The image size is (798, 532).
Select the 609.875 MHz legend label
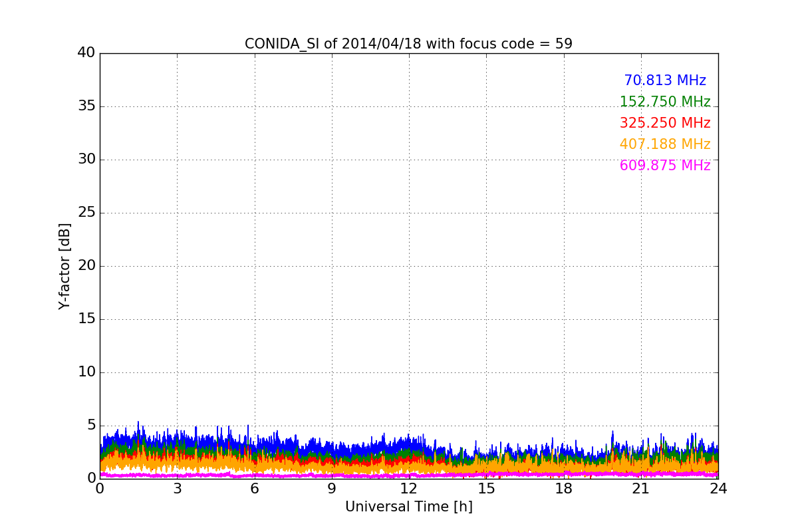point(665,166)
